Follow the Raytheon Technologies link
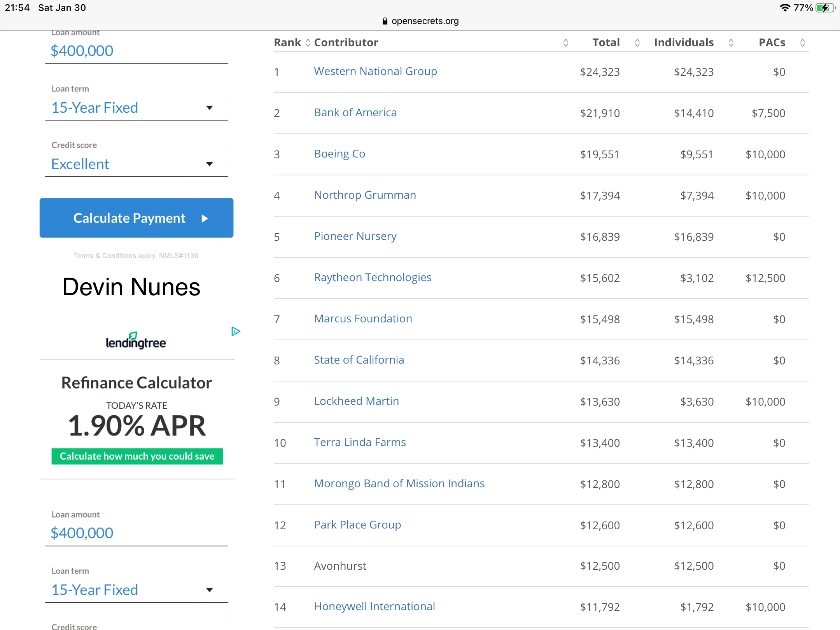 (372, 278)
